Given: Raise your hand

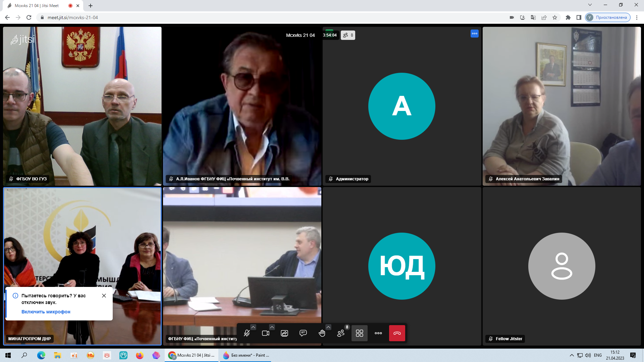Looking at the screenshot, I should (322, 333).
